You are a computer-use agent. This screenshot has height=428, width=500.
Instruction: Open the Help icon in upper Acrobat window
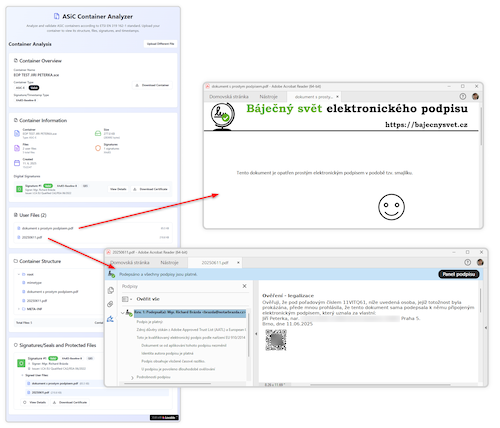pos(463,96)
